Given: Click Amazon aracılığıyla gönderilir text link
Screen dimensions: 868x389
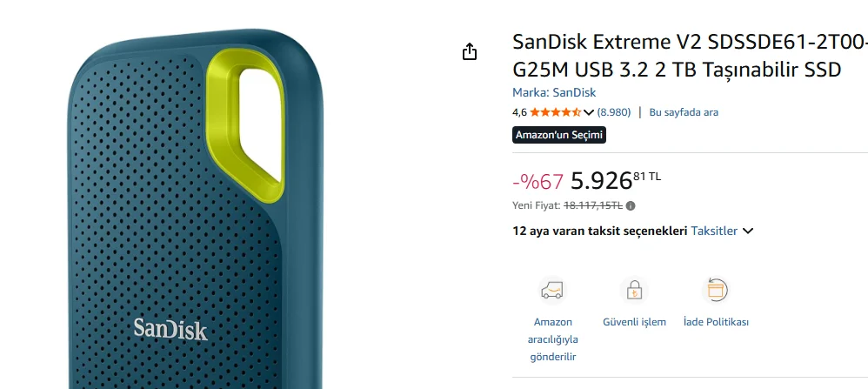Looking at the screenshot, I should 552,339.
